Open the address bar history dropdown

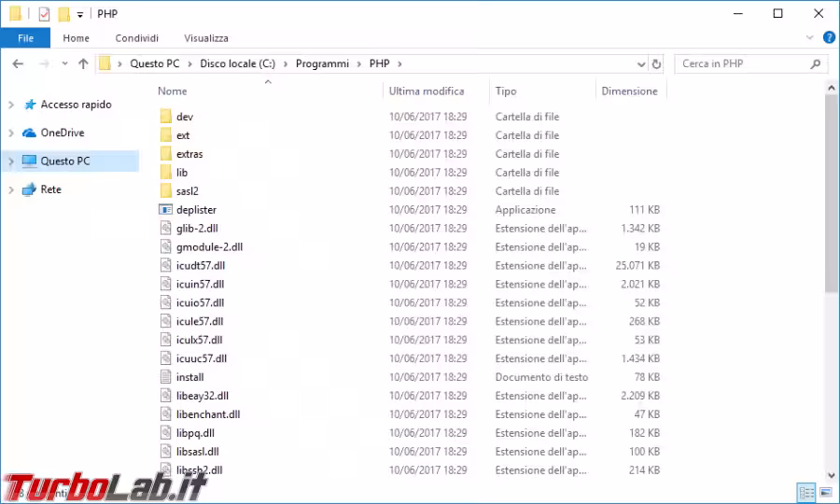point(640,64)
